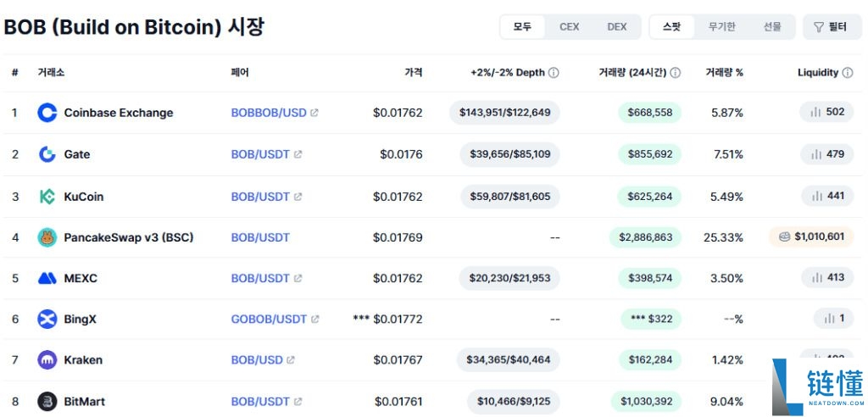
Task: Click the MEXC logo icon
Action: (47, 278)
